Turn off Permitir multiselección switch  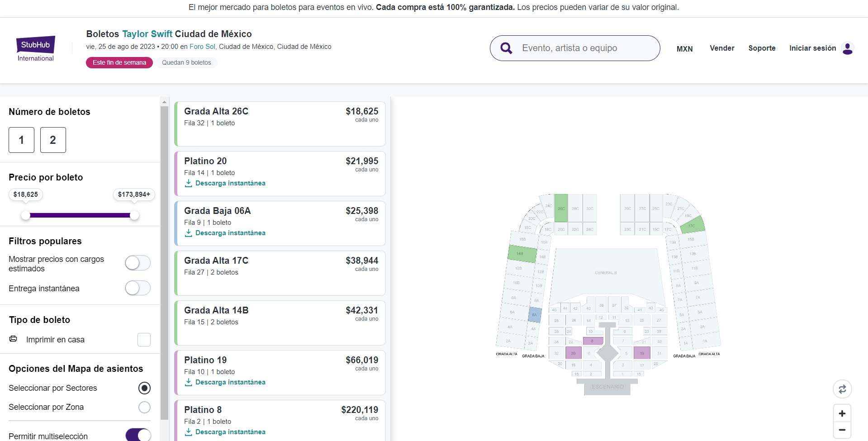[138, 435]
